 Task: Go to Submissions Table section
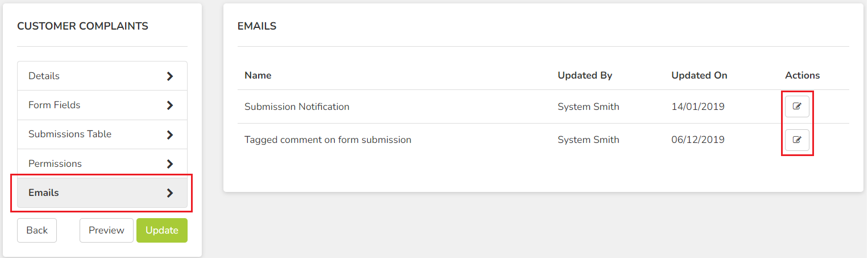click(x=102, y=134)
